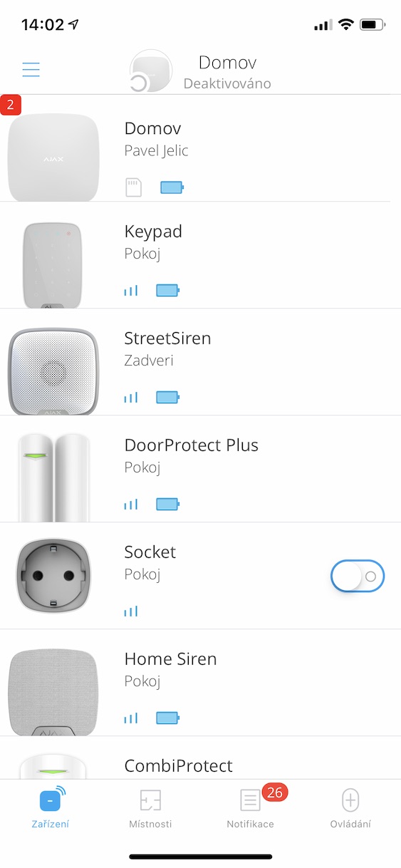Tap the SD card icon under Domov
The image size is (401, 868).
pos(134,187)
